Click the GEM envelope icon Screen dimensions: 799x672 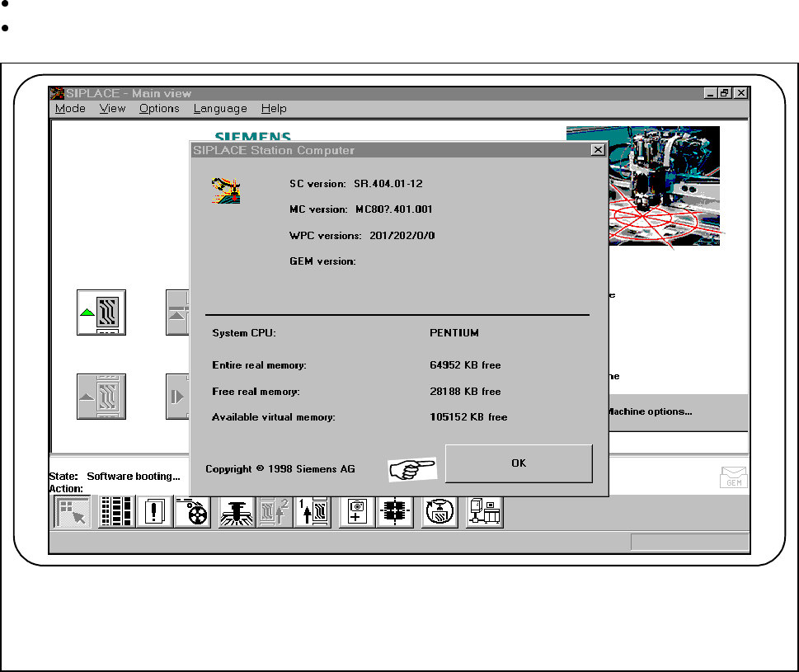[734, 477]
